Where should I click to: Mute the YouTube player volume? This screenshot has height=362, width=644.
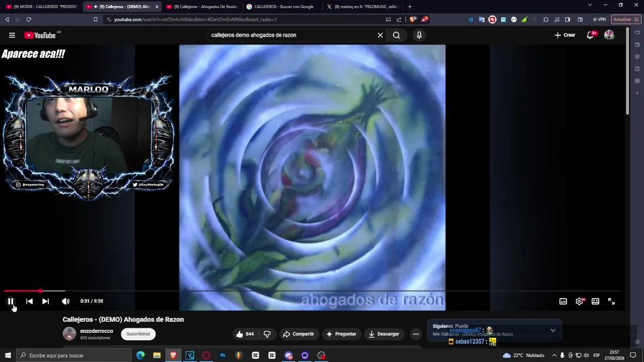[65, 301]
